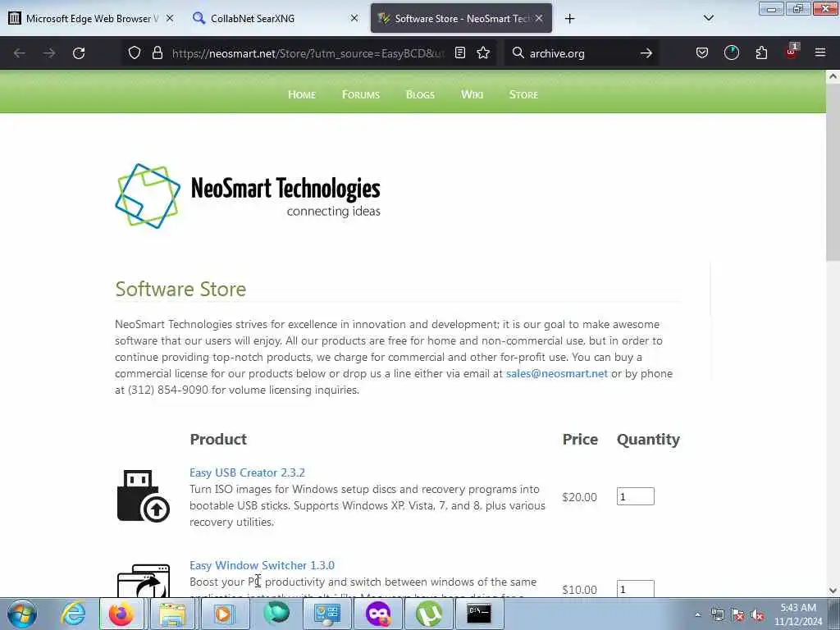Click the $20.00 price text
Viewport: 840px width, 630px height.
tap(579, 497)
